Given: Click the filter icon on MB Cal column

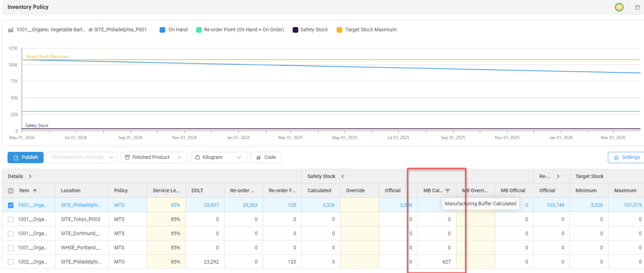Looking at the screenshot, I should point(447,190).
